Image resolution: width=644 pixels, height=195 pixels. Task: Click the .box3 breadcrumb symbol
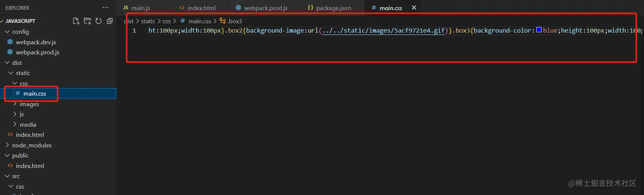pyautogui.click(x=230, y=21)
